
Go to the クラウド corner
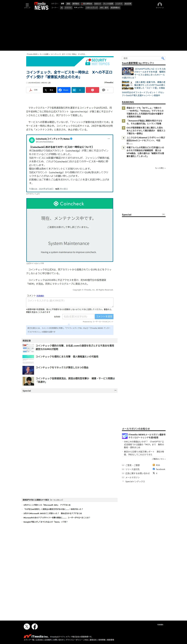tap(68, 8)
